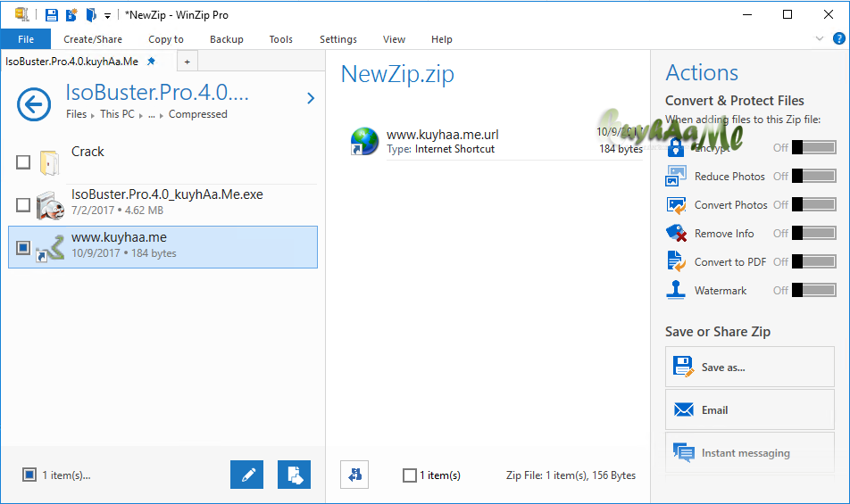Click the Watermark stamp icon
This screenshot has width=850, height=504.
tap(675, 290)
